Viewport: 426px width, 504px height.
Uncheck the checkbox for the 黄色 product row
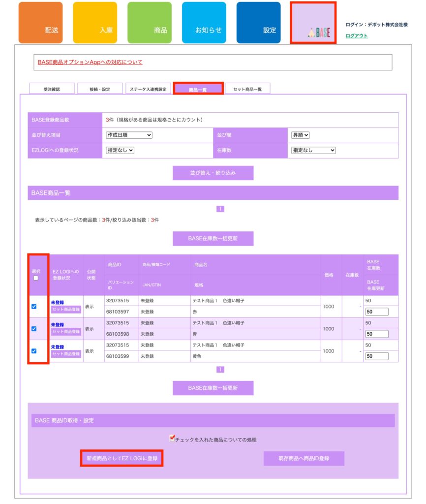(34, 351)
